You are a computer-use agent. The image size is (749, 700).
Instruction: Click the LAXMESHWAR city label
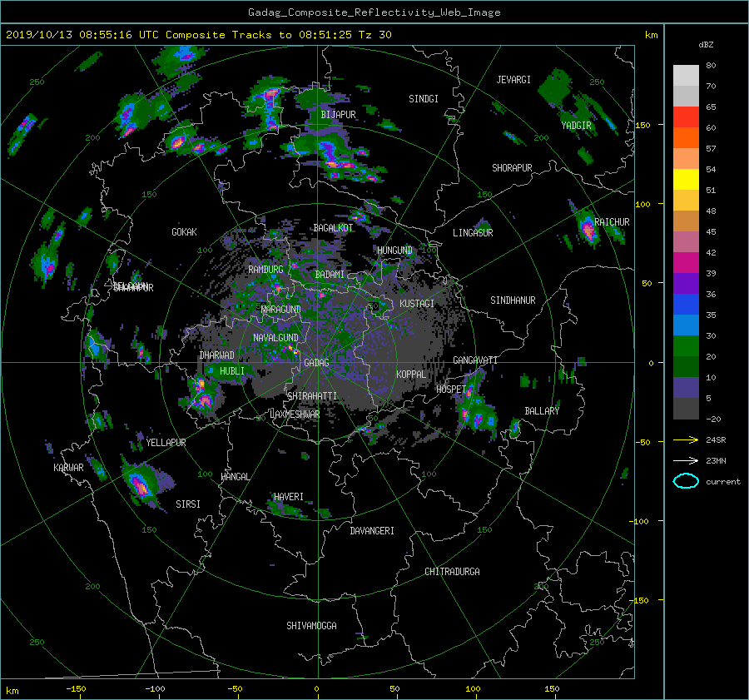coord(295,415)
